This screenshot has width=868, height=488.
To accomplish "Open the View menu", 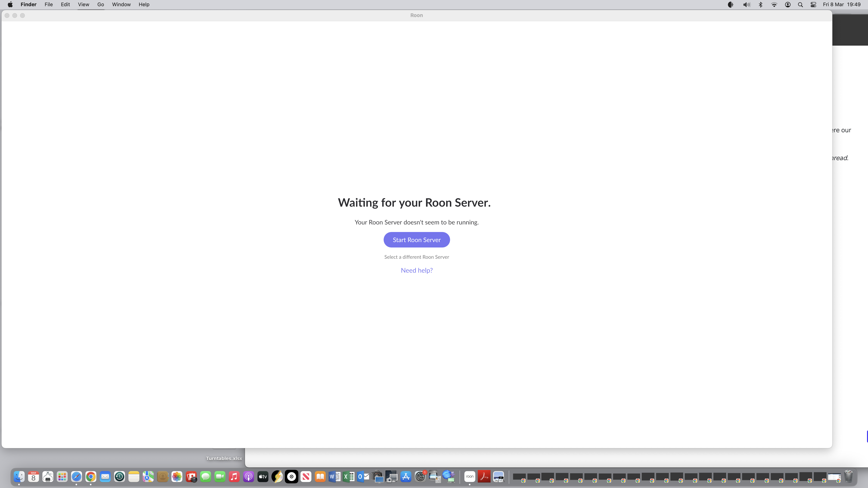I will (x=84, y=4).
